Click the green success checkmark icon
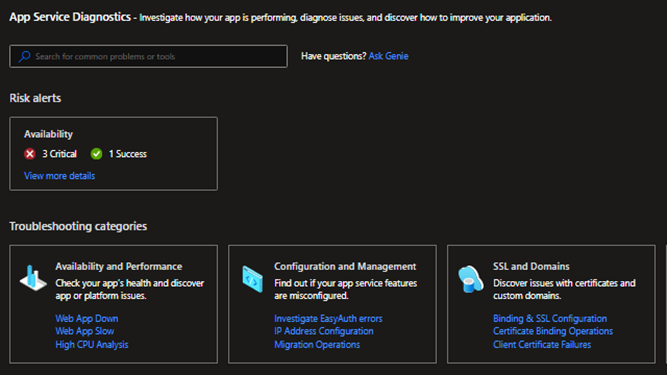The width and height of the screenshot is (667, 375). coord(97,154)
